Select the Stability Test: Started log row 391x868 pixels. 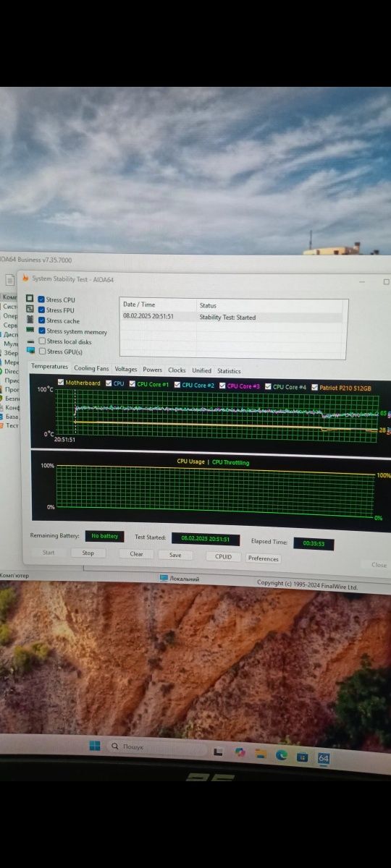(x=234, y=317)
